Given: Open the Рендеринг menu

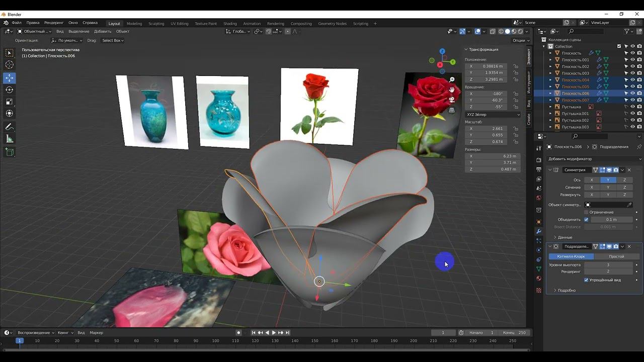Looking at the screenshot, I should [x=54, y=23].
